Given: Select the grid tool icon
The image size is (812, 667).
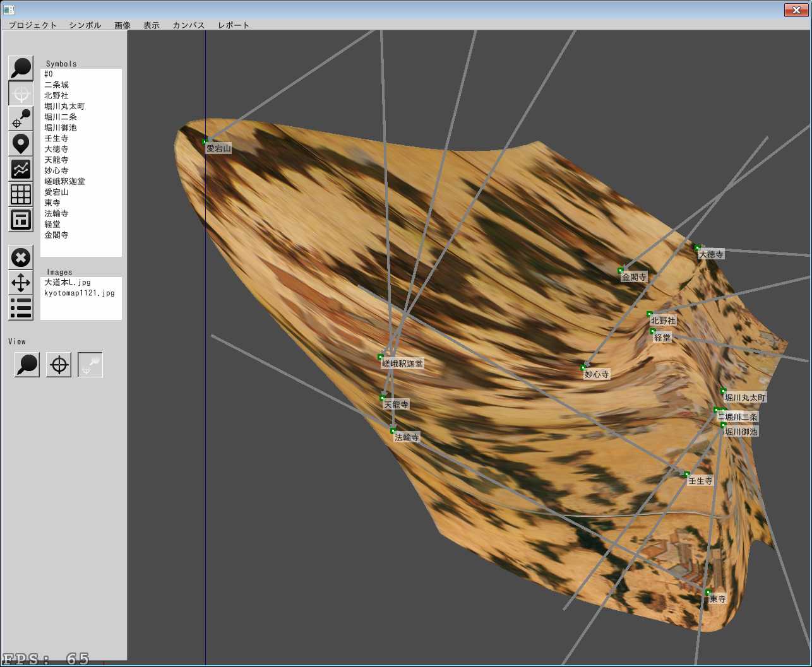Looking at the screenshot, I should click(x=21, y=194).
